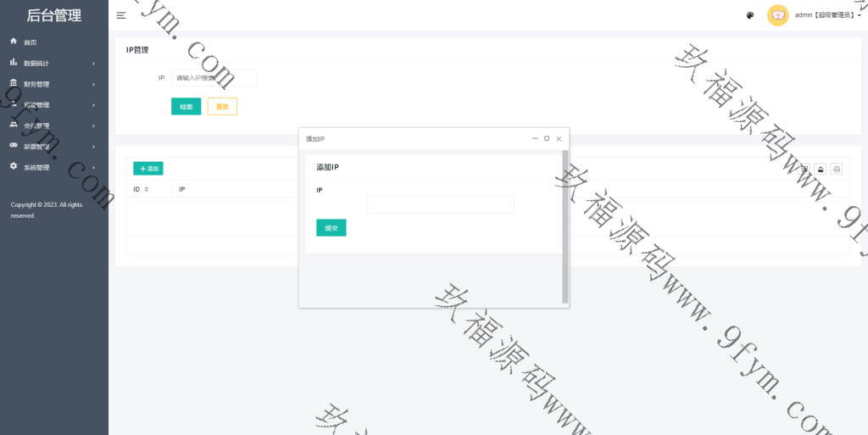The width and height of the screenshot is (868, 435).
Task: Toggle the sidebar with the hamburger icon
Action: [121, 15]
